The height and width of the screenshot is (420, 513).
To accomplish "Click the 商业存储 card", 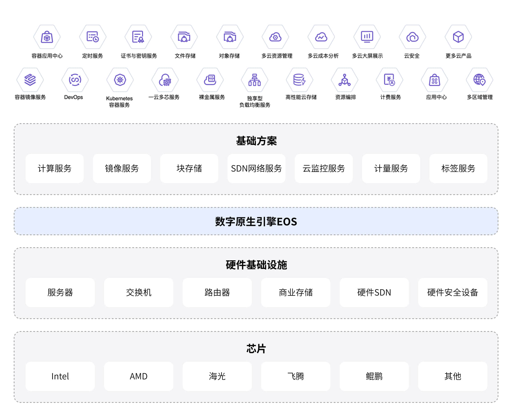I will click(x=296, y=293).
